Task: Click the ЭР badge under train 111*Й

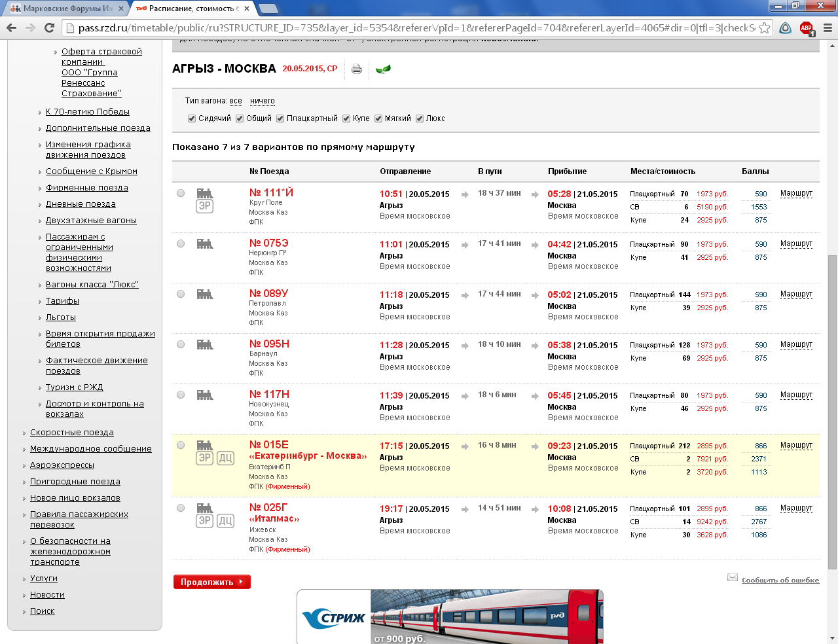Action: point(205,206)
